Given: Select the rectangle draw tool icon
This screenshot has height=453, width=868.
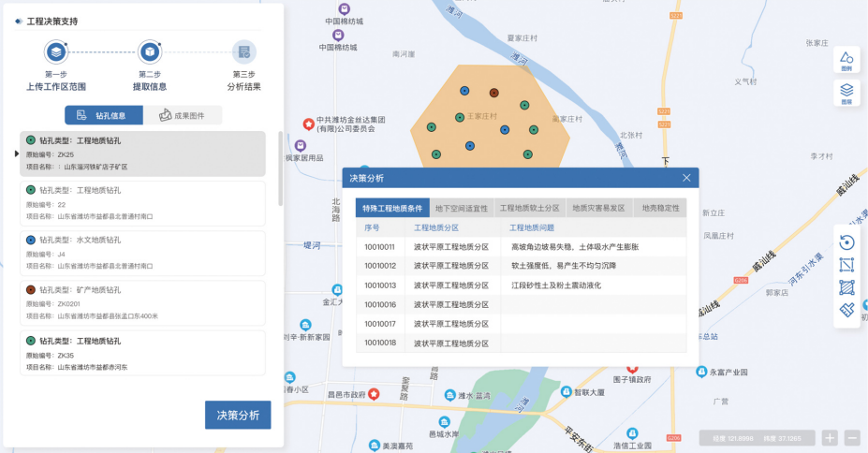Looking at the screenshot, I should [846, 265].
